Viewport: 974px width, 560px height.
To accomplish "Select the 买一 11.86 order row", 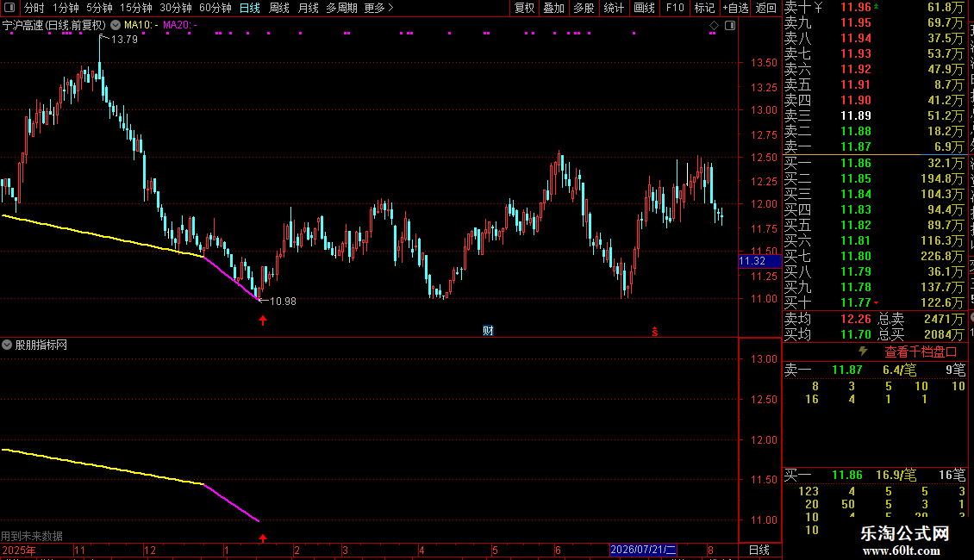I will (875, 163).
